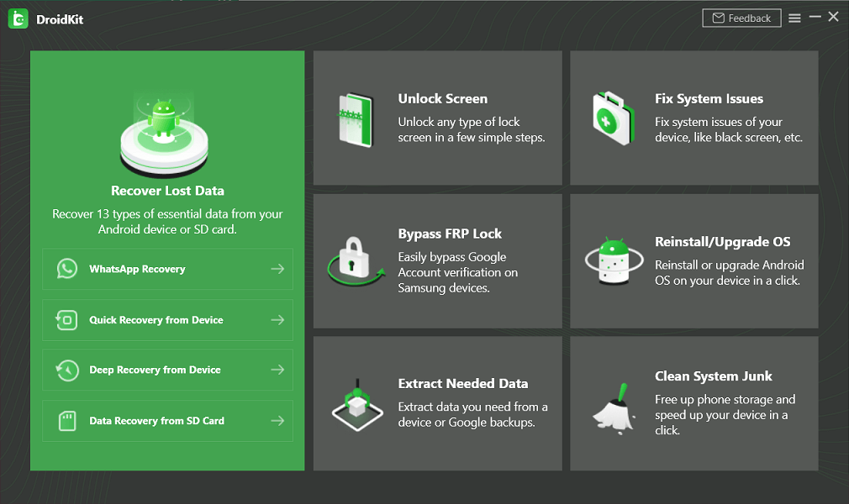Click the SD card icon
Image resolution: width=849 pixels, height=504 pixels.
pos(67,421)
